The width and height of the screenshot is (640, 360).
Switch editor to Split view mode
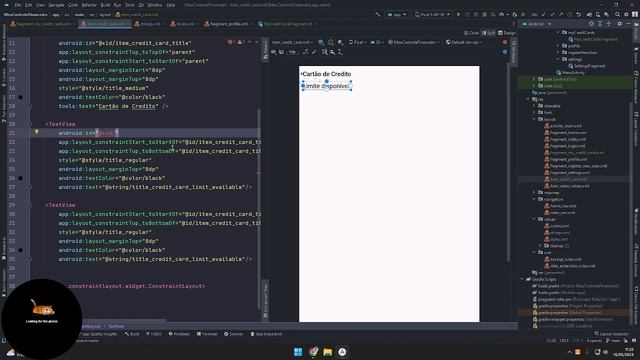[x=489, y=33]
